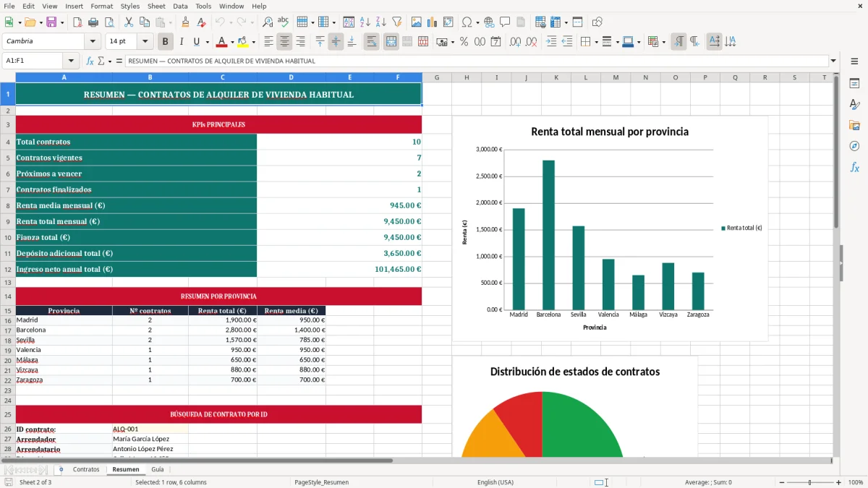Export directly as PDF

point(77,22)
